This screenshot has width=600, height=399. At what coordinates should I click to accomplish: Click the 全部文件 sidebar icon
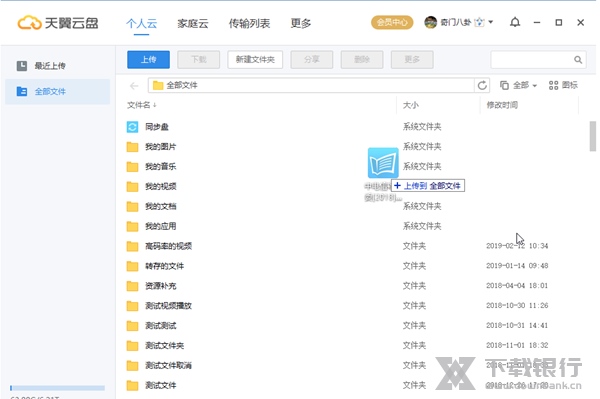tap(22, 91)
